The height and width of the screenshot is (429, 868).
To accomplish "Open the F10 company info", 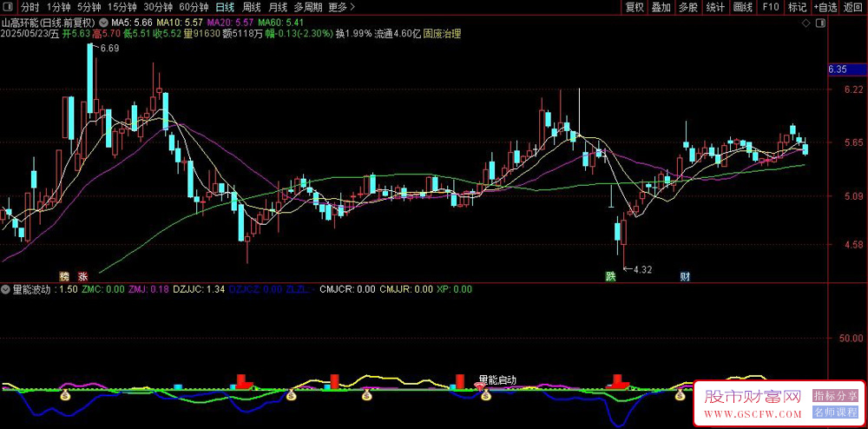I will (771, 7).
